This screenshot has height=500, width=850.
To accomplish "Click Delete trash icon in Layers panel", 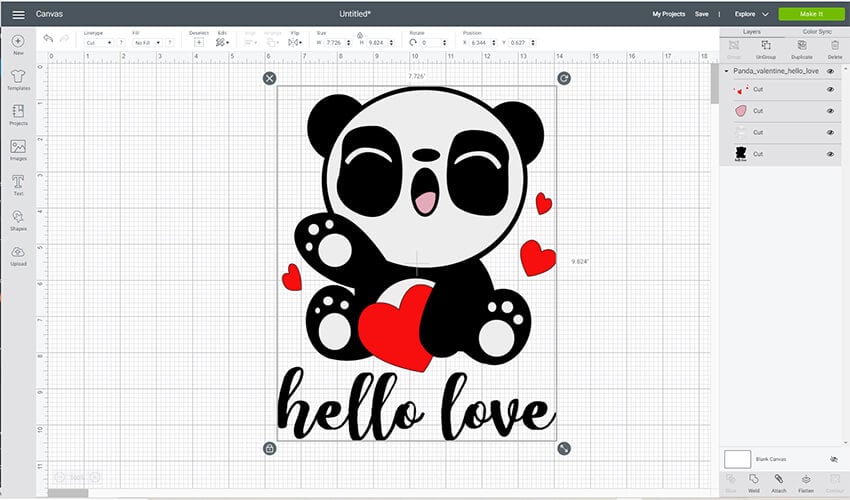I will 835,49.
